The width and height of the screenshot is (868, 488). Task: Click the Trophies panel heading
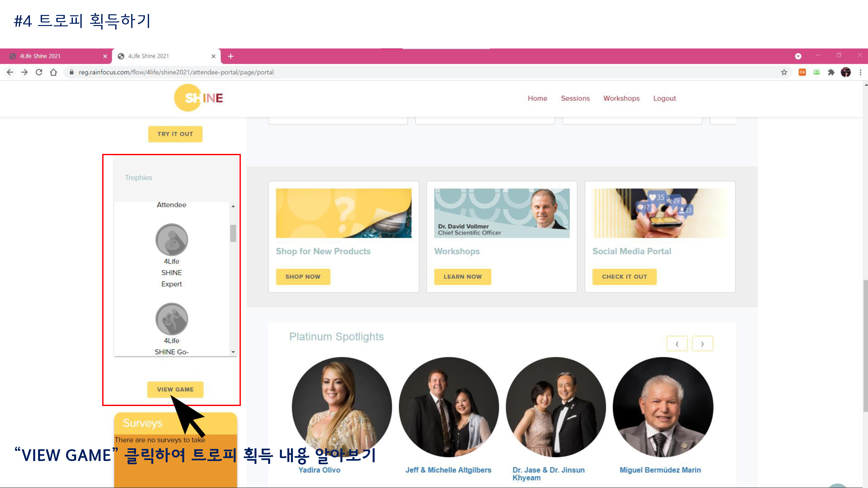point(139,178)
